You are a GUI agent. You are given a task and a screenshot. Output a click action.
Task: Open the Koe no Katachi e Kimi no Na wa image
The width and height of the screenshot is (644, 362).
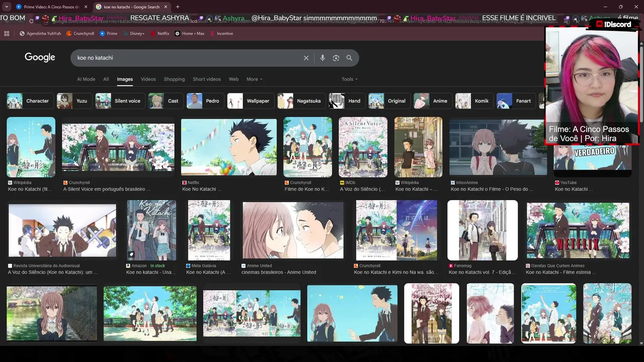(x=396, y=230)
